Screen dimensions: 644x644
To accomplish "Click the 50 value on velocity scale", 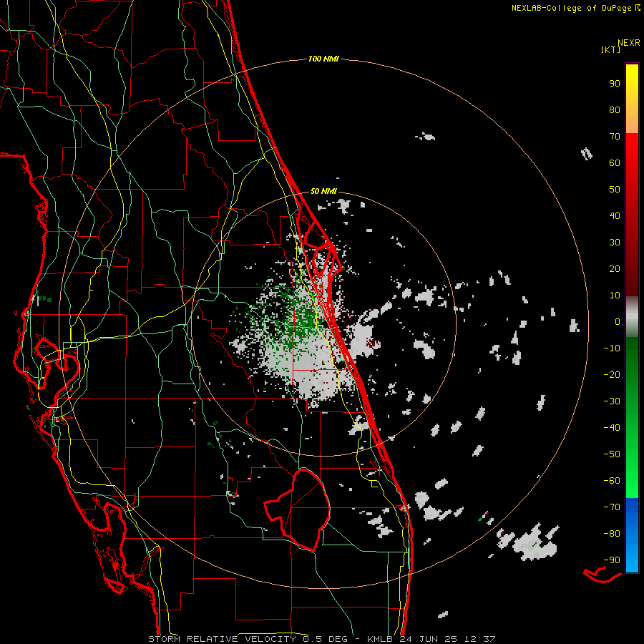I will (615, 190).
